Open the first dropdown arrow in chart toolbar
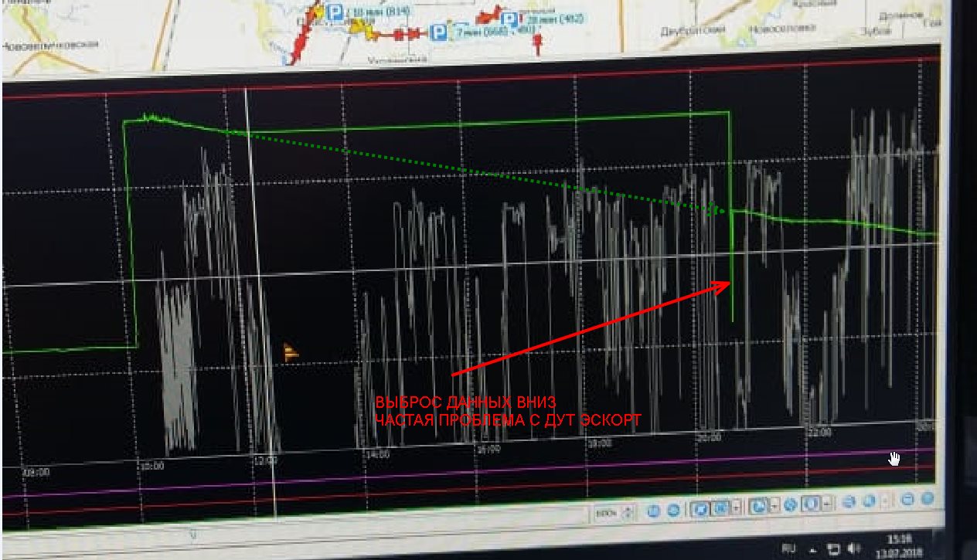 coord(736,508)
